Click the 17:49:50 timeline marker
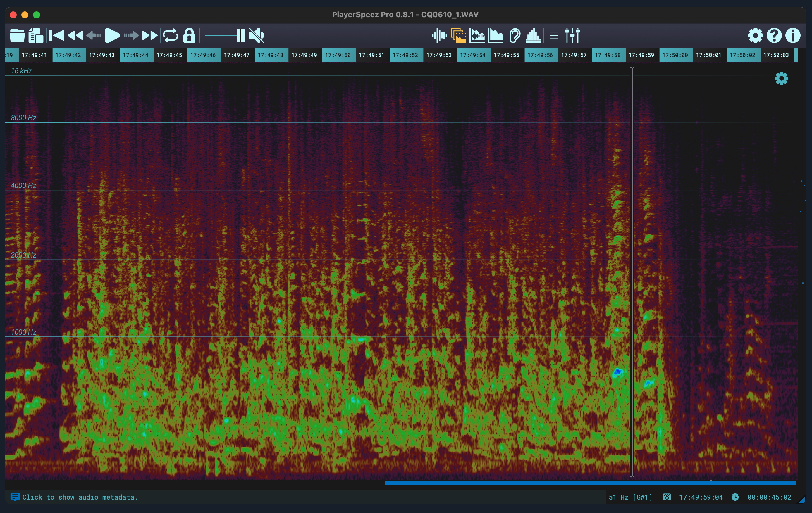 [x=338, y=55]
